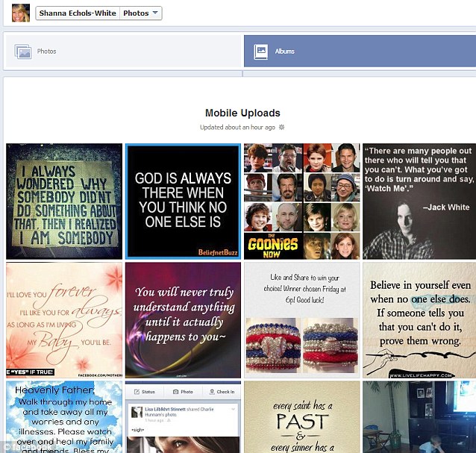This screenshot has width=476, height=453.
Task: Open the 'Like and Share to win' bracelets photo
Action: [x=302, y=320]
